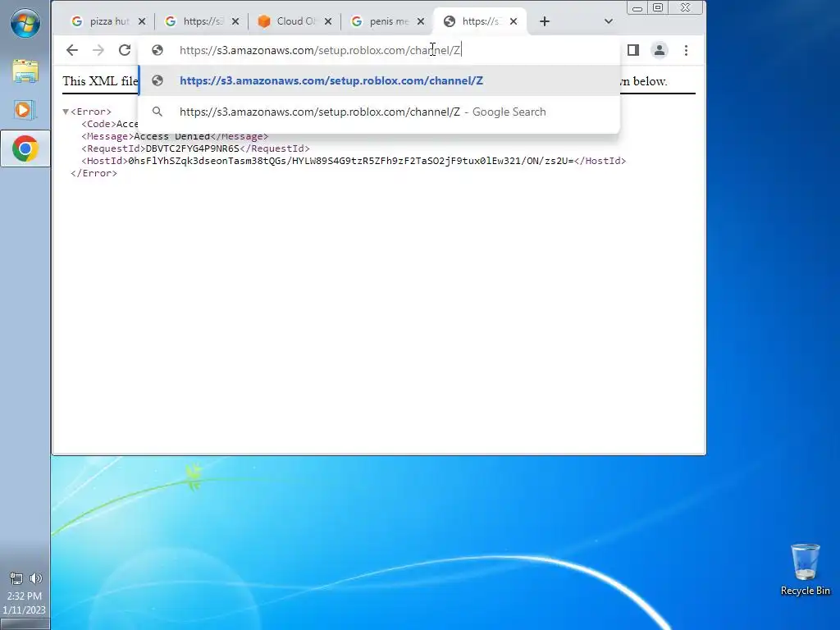Open Windows Explorer from the taskbar
Viewport: 840px width, 630px height.
(25, 71)
